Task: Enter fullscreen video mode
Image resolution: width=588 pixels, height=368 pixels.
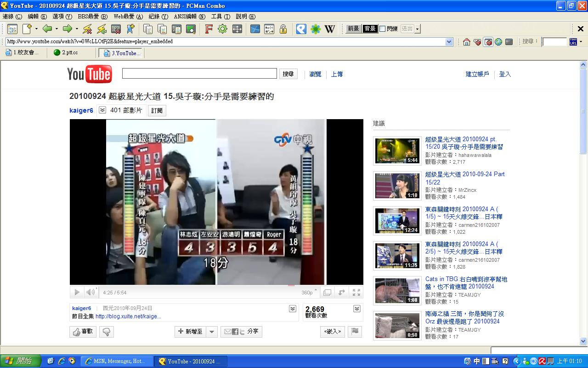Action: tap(356, 292)
